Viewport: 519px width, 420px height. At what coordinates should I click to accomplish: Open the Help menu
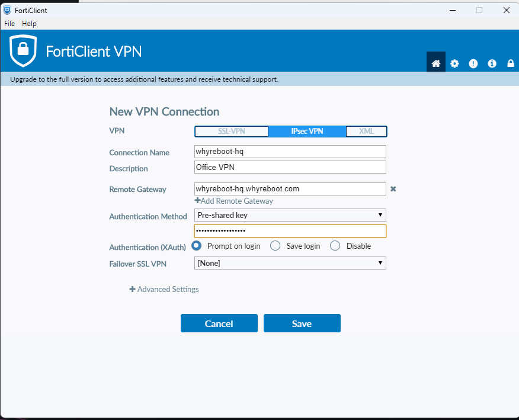pyautogui.click(x=29, y=24)
